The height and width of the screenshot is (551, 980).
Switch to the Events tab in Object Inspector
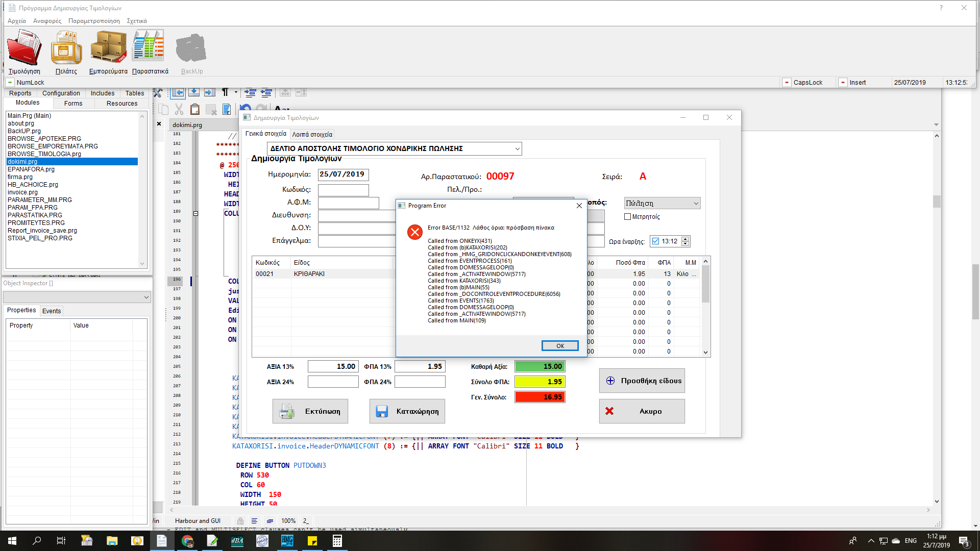(x=52, y=311)
